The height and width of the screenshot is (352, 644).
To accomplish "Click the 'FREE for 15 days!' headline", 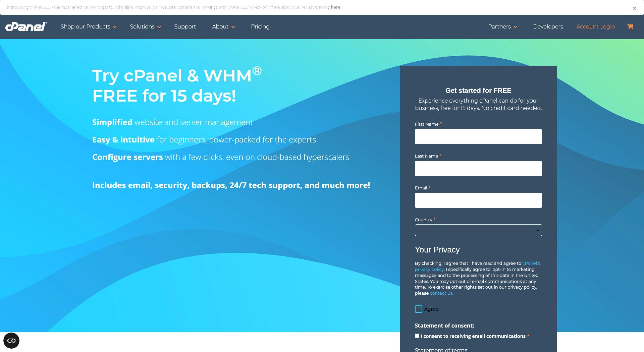I will tap(164, 96).
